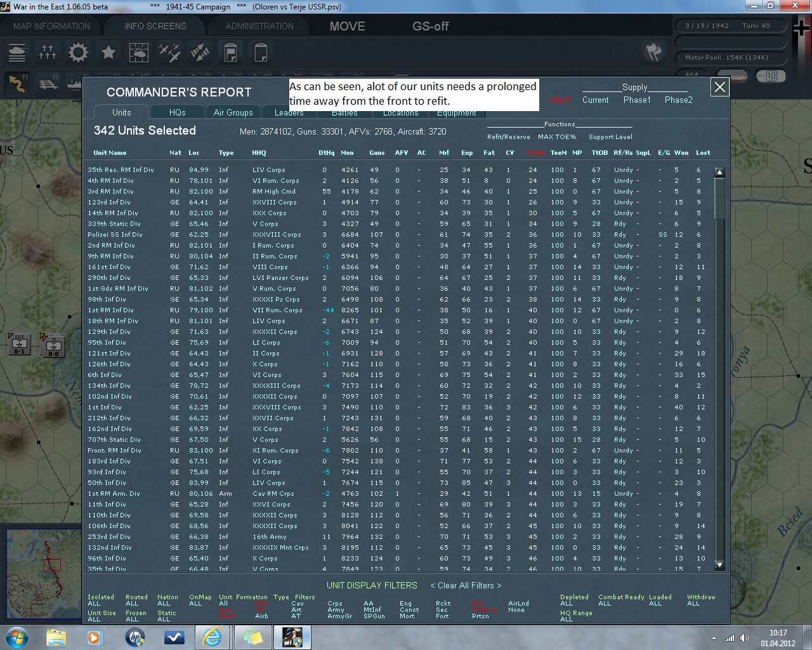Change the OnMap filter ALL value
This screenshot has width=812, height=650.
click(195, 603)
